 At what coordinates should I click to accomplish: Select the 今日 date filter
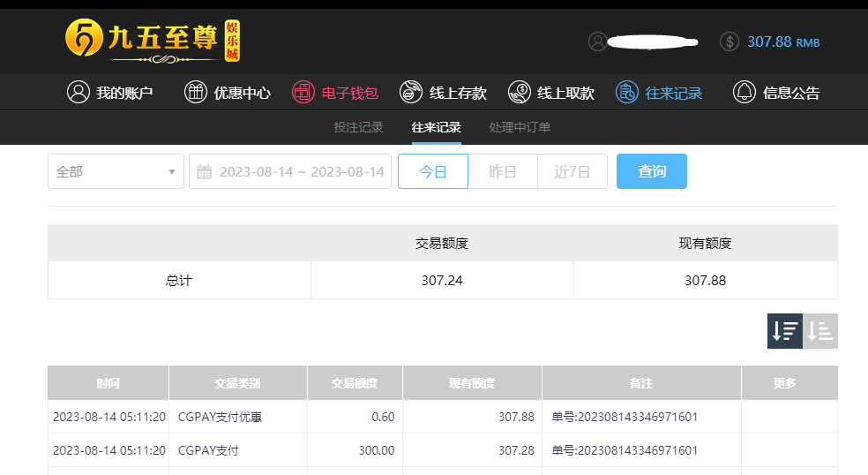433,171
